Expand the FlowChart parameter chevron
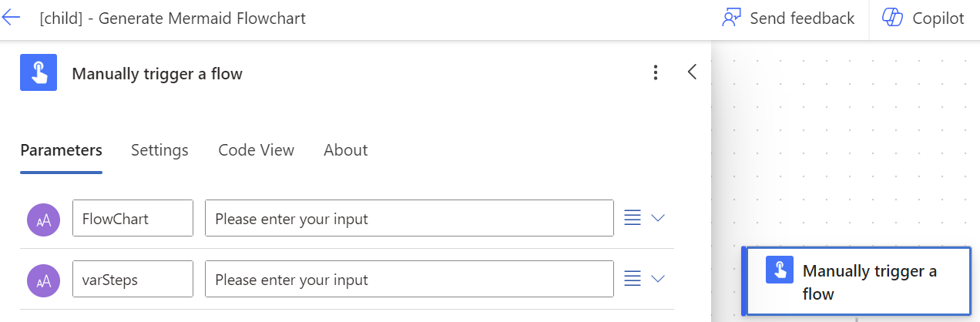Screen dimensions: 980x322 click(x=658, y=218)
